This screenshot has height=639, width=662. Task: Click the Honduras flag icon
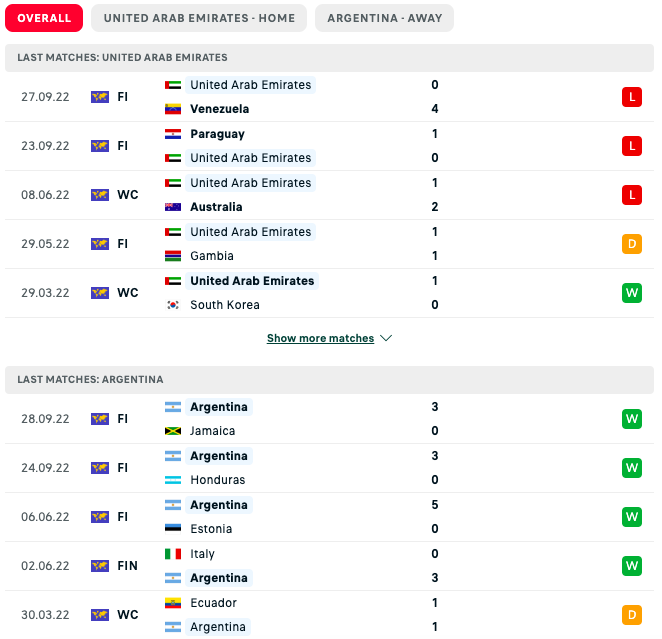click(173, 480)
